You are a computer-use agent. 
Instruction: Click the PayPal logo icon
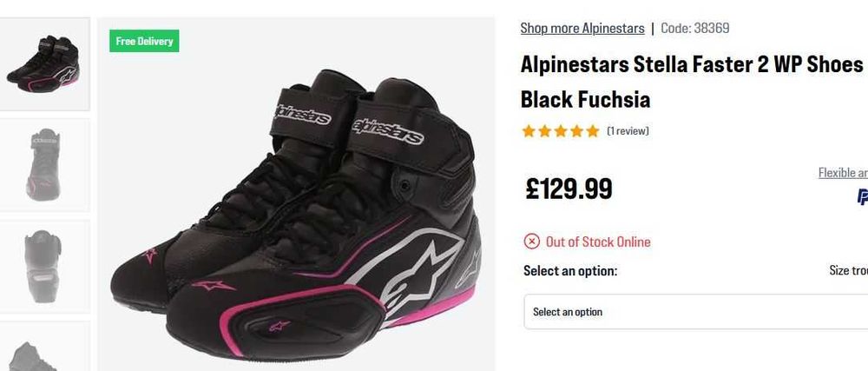(x=862, y=198)
